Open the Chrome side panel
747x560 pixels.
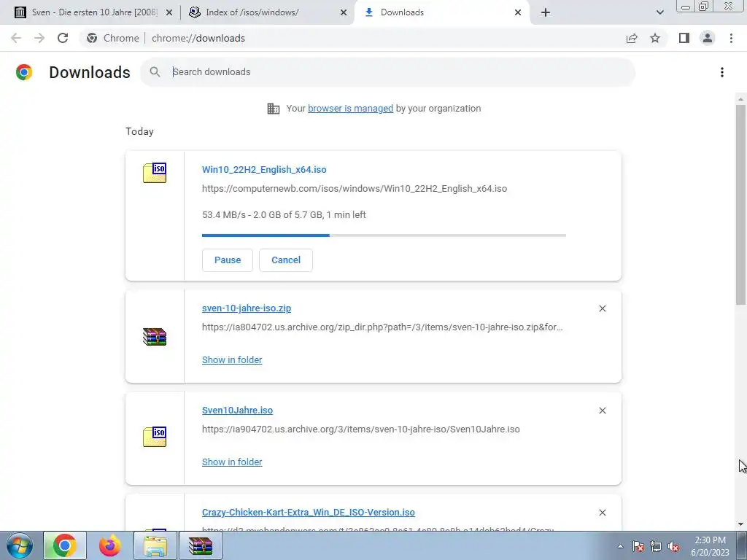coord(684,38)
